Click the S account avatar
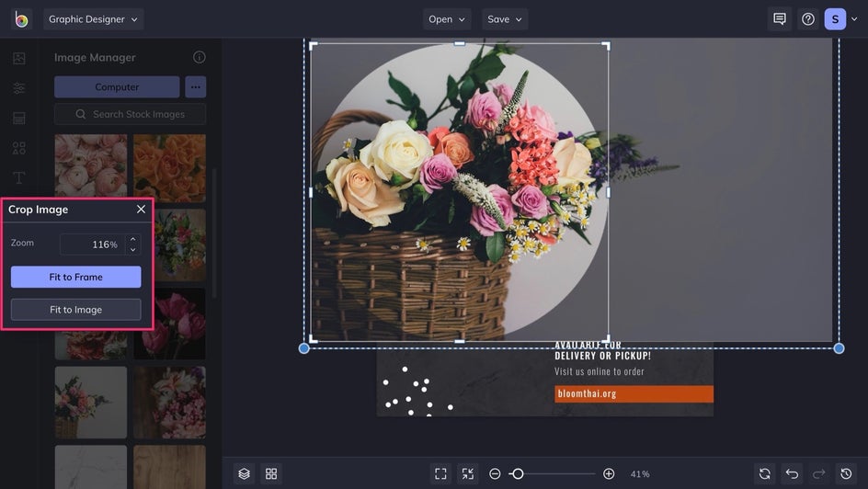 point(835,19)
